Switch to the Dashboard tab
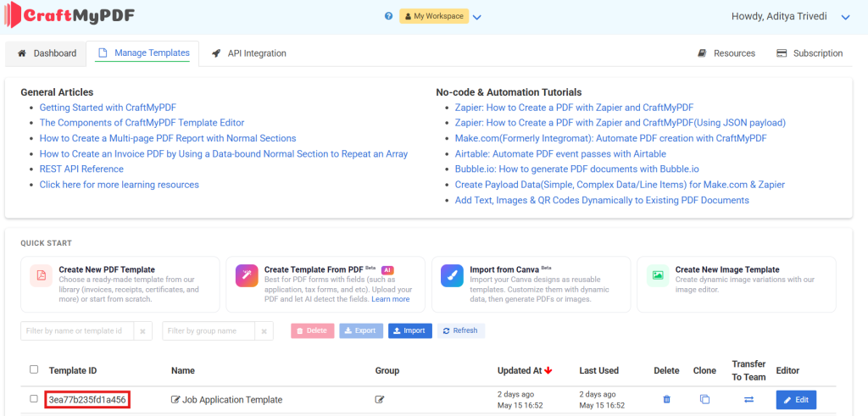 tap(47, 53)
